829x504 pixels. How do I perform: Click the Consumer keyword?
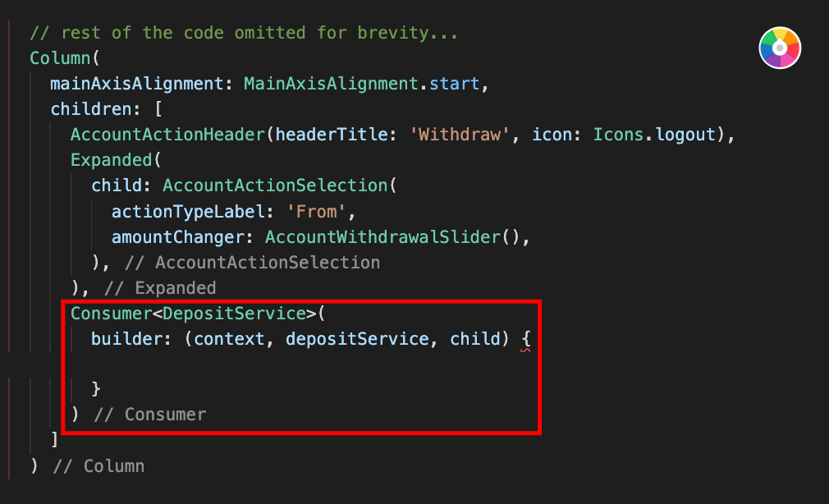112,314
